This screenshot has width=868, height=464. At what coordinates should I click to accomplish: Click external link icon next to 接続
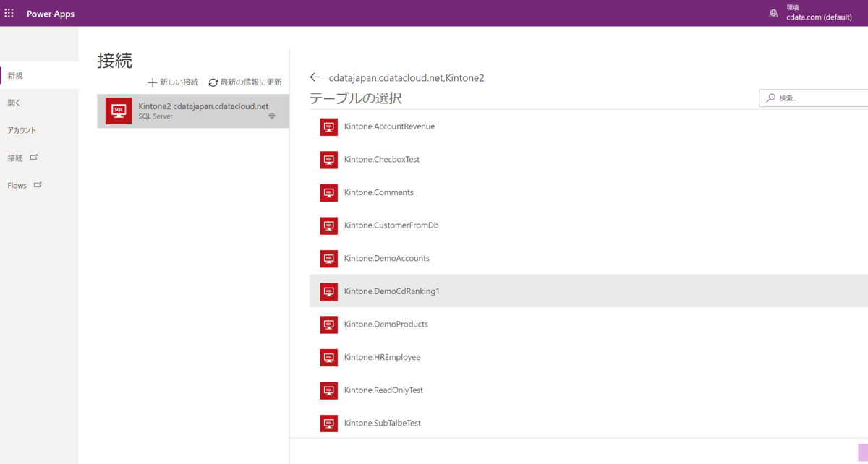point(34,157)
